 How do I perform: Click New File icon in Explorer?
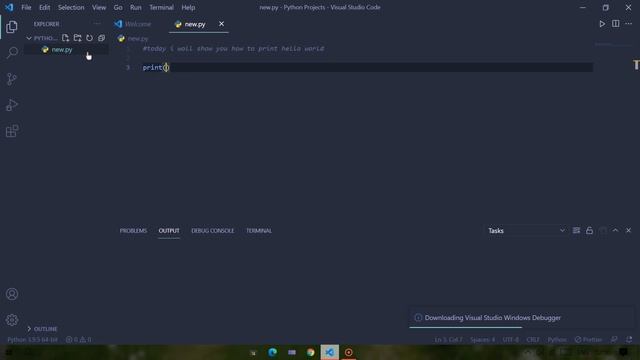65,38
